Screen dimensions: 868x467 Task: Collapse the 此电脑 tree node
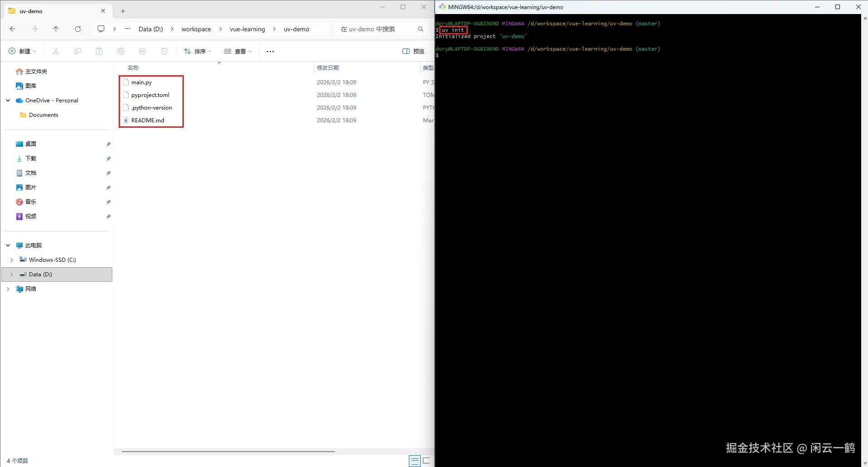pyautogui.click(x=8, y=246)
